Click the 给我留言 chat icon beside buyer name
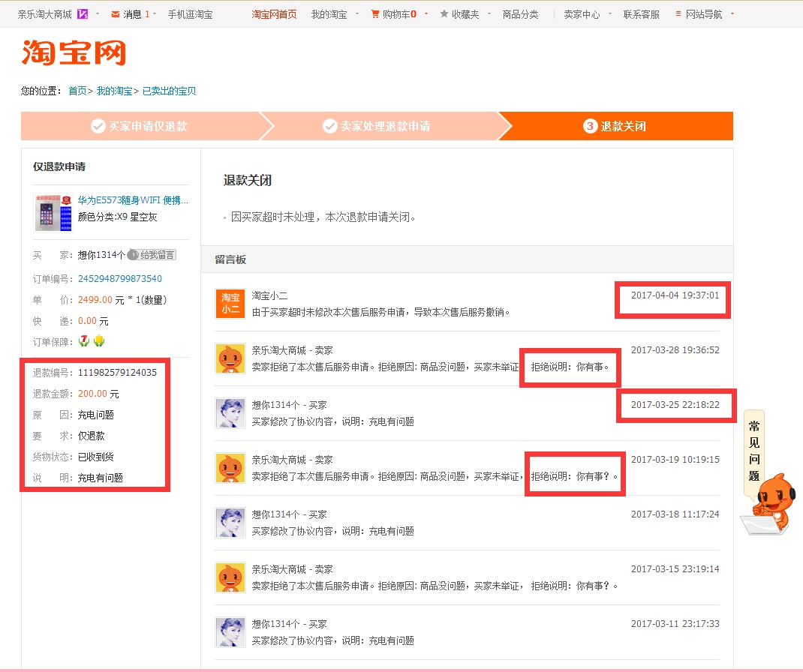Screen dimensions: 803x672 click(133, 254)
